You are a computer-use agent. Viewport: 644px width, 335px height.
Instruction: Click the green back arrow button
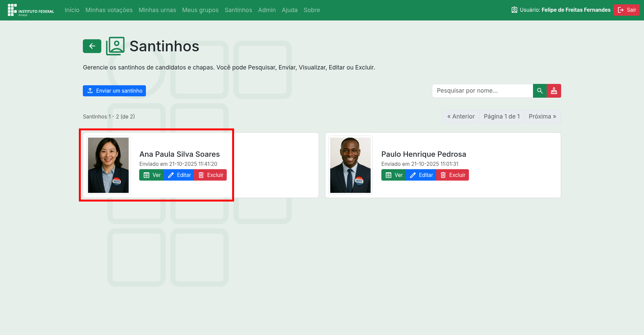pyautogui.click(x=92, y=46)
